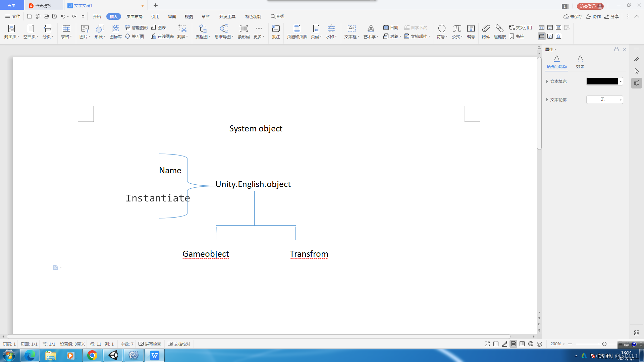Toggle 文档校对 (Document Proofing) in status bar

(179, 344)
